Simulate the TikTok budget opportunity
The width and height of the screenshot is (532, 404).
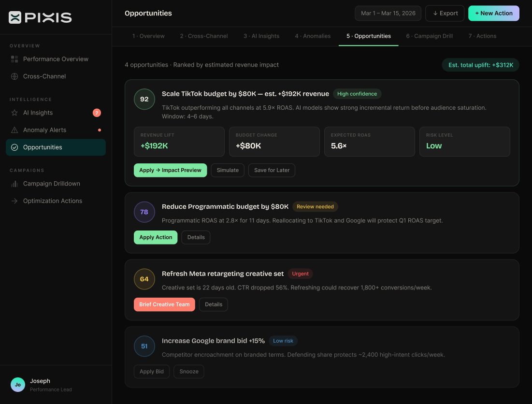click(x=228, y=170)
